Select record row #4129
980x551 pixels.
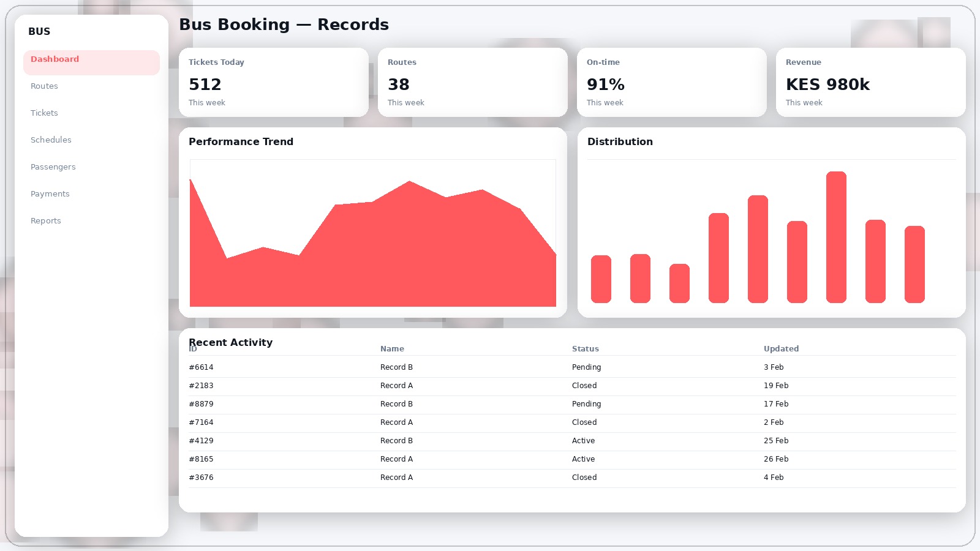pos(571,441)
